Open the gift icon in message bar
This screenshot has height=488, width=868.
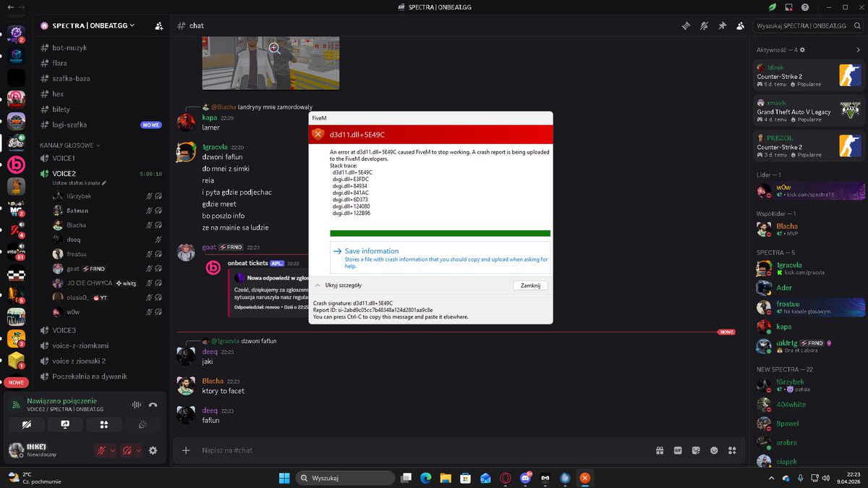tap(660, 450)
